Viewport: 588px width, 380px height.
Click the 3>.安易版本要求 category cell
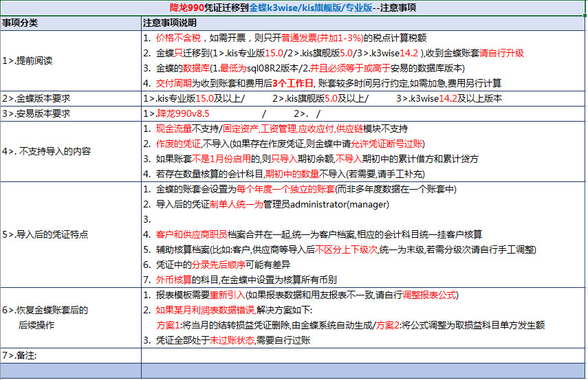pos(71,113)
